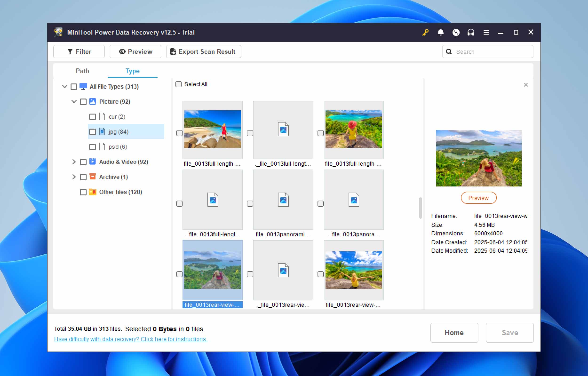The width and height of the screenshot is (588, 376).
Task: Click the Archive category icon
Action: [x=92, y=177]
